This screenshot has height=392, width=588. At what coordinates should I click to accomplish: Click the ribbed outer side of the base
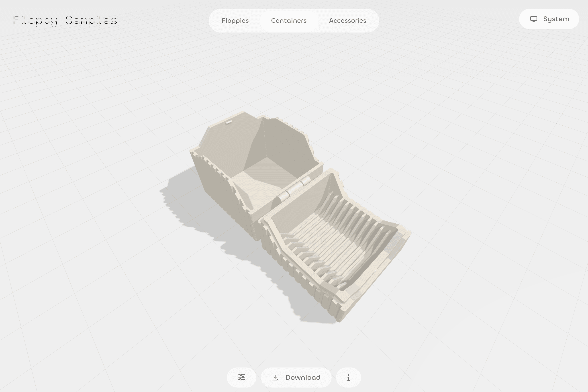(x=300, y=278)
